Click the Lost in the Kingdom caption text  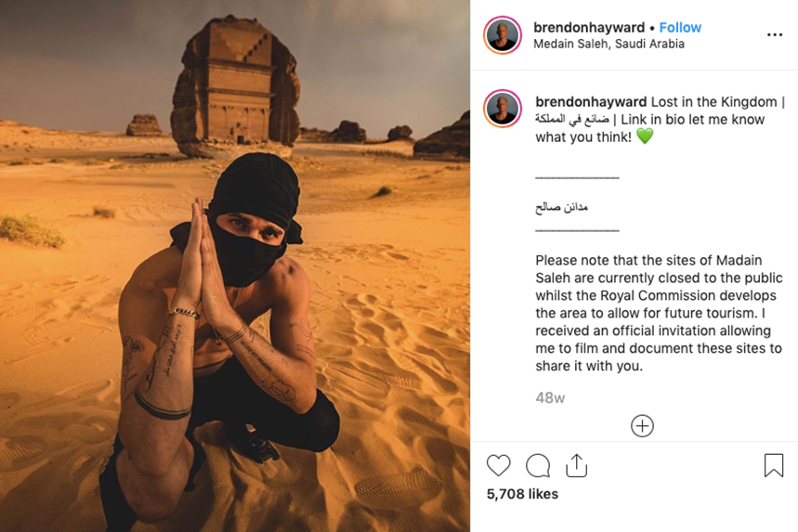click(713, 102)
